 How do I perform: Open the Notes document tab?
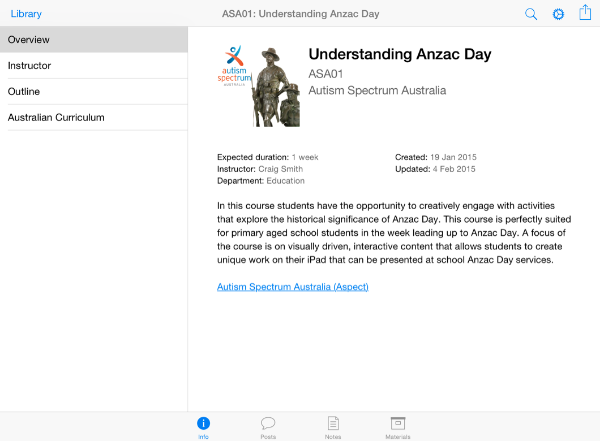[x=333, y=428]
